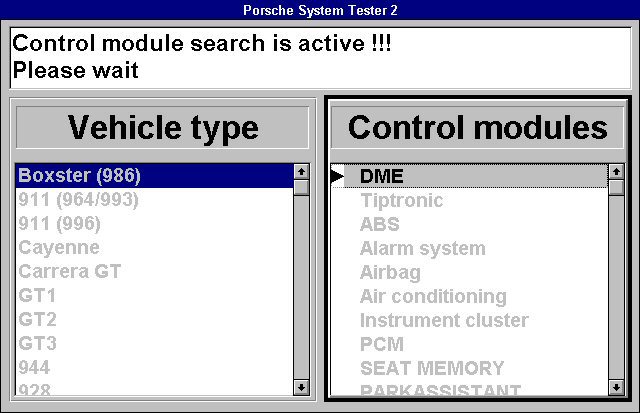Choose 944 from the vehicle list
The image size is (640, 413).
pyautogui.click(x=34, y=368)
